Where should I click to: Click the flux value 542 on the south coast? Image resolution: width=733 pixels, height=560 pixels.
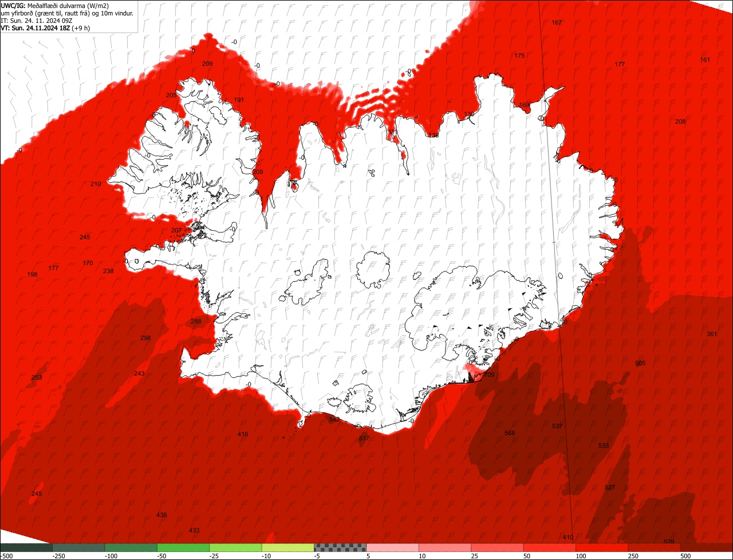334,419
